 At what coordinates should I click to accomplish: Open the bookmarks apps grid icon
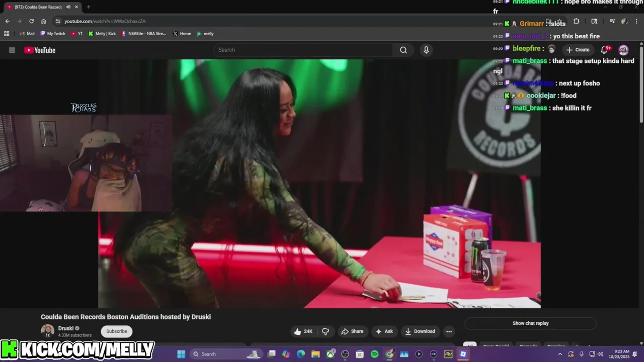tap(7, 34)
